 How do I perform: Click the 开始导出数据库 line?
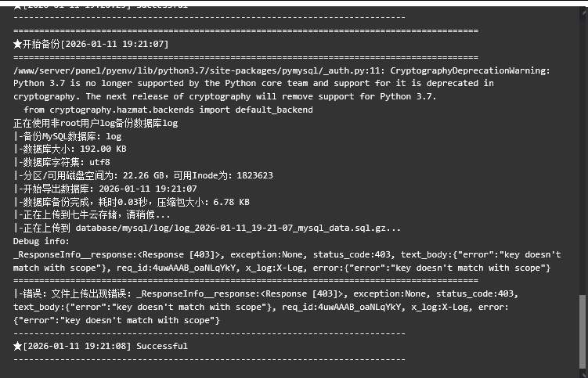click(x=106, y=189)
